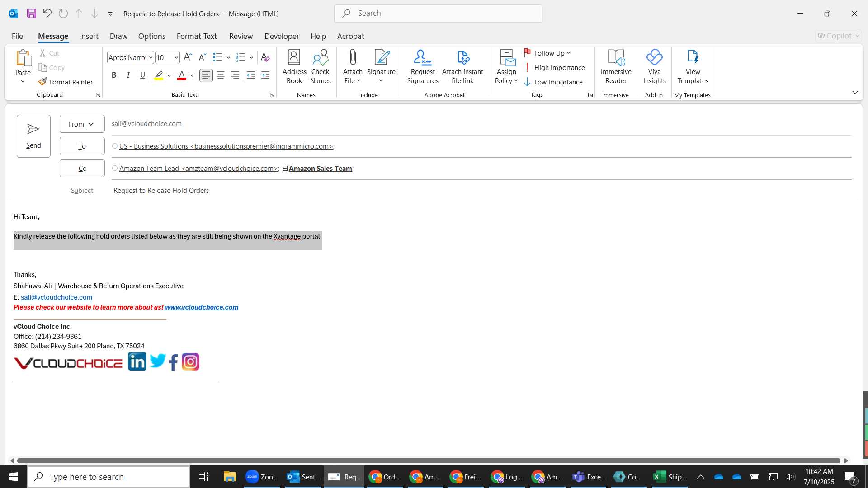
Task: Open the font size dropdown
Action: pyautogui.click(x=176, y=57)
